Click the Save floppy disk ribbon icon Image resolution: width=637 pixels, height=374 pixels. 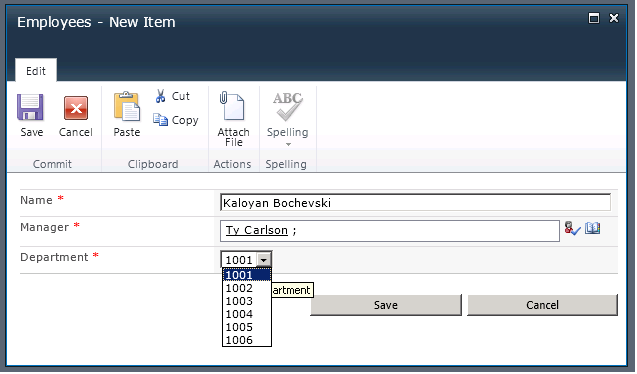tap(30, 107)
